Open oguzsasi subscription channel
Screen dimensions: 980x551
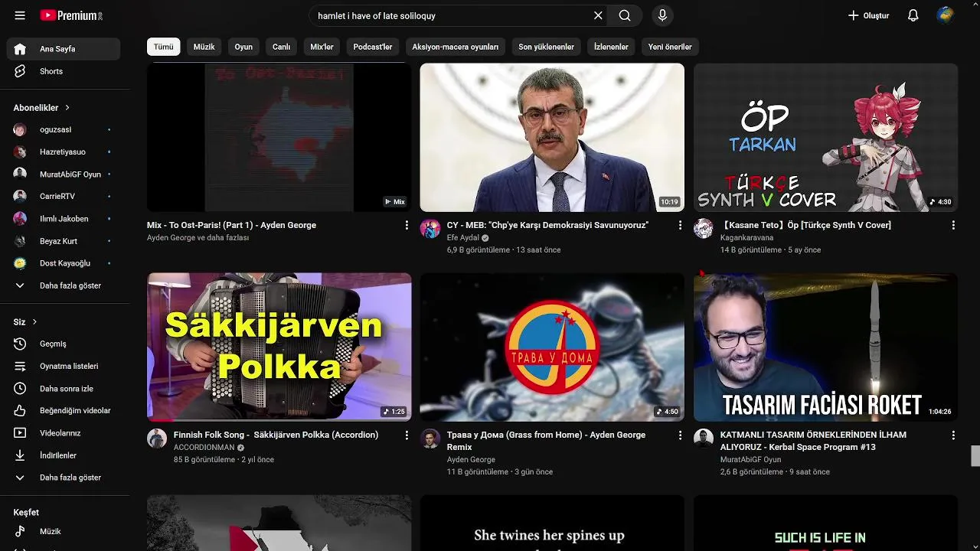click(64, 130)
